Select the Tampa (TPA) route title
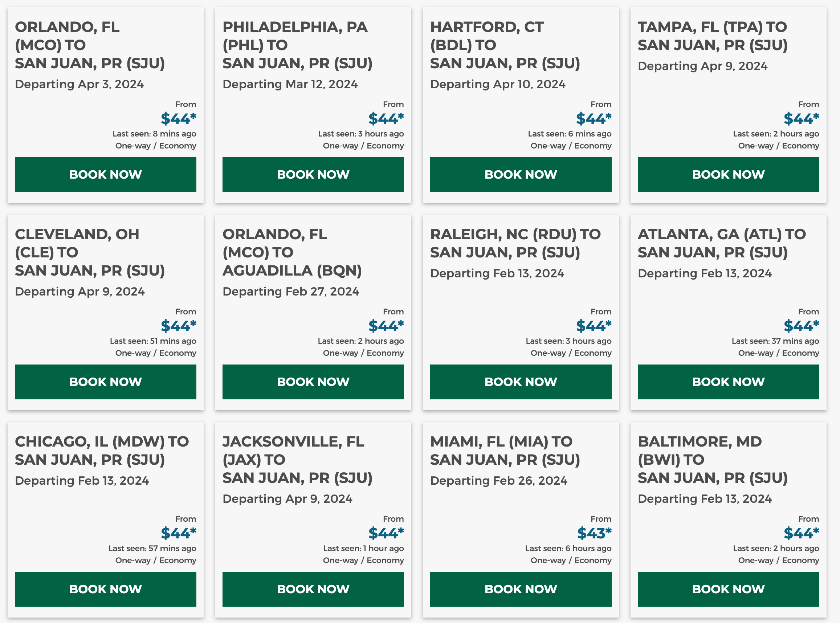This screenshot has height=623, width=840. coord(712,36)
